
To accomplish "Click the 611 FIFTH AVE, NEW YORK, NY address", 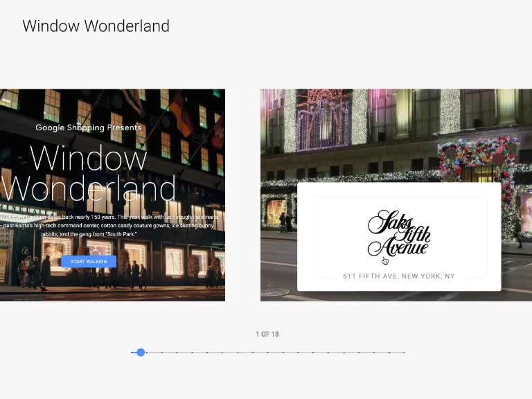I will (399, 276).
